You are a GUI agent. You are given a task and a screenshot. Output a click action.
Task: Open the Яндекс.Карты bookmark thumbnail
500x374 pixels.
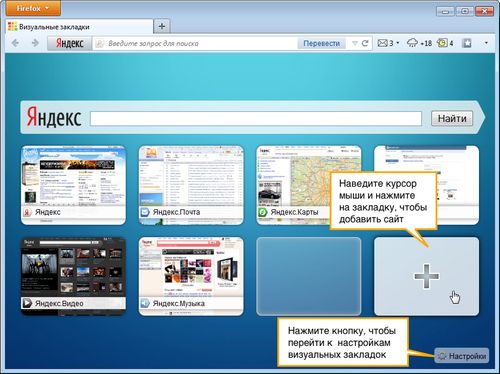[293, 185]
